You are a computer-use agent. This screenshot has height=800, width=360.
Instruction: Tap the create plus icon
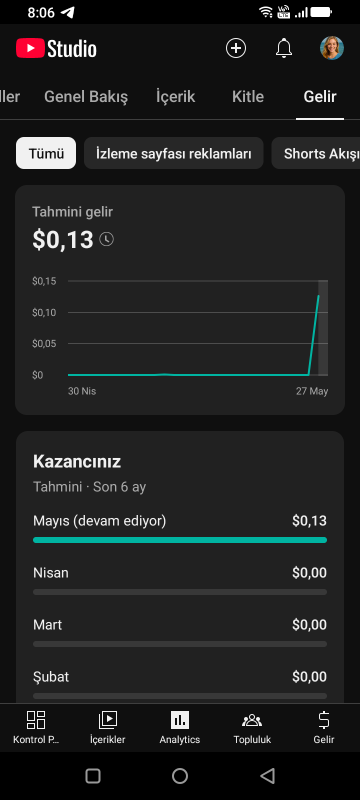[x=236, y=48]
